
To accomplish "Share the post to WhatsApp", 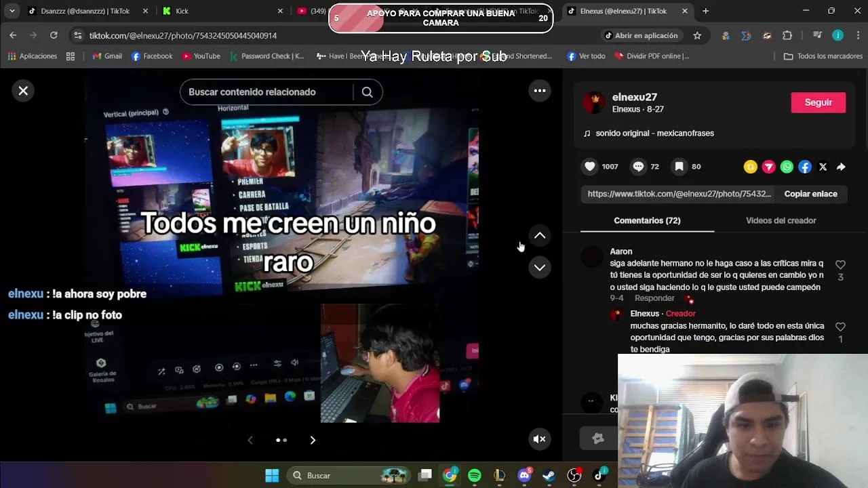I will (x=787, y=167).
